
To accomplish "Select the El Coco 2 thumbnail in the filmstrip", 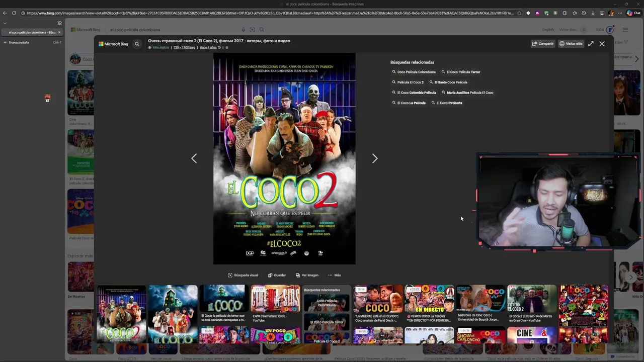I will [121, 314].
